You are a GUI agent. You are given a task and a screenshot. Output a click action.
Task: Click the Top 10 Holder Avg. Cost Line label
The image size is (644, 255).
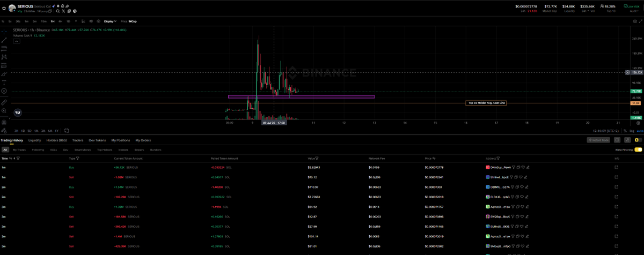pyautogui.click(x=486, y=103)
